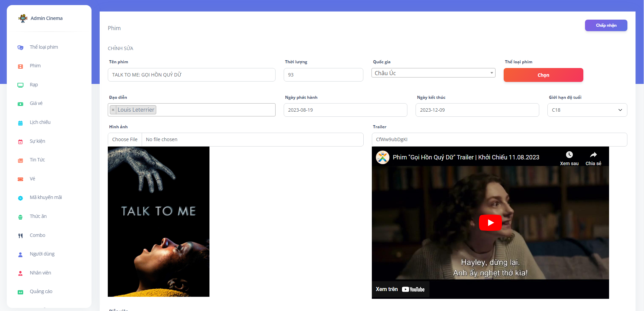
Task: Click the Phim page heading text
Action: tap(114, 28)
